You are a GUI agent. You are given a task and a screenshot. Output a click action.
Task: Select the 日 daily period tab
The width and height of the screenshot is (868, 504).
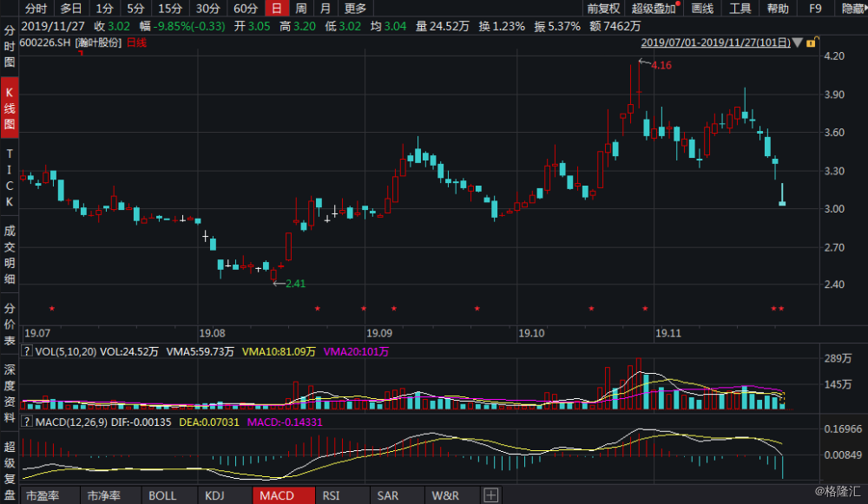[x=276, y=9]
